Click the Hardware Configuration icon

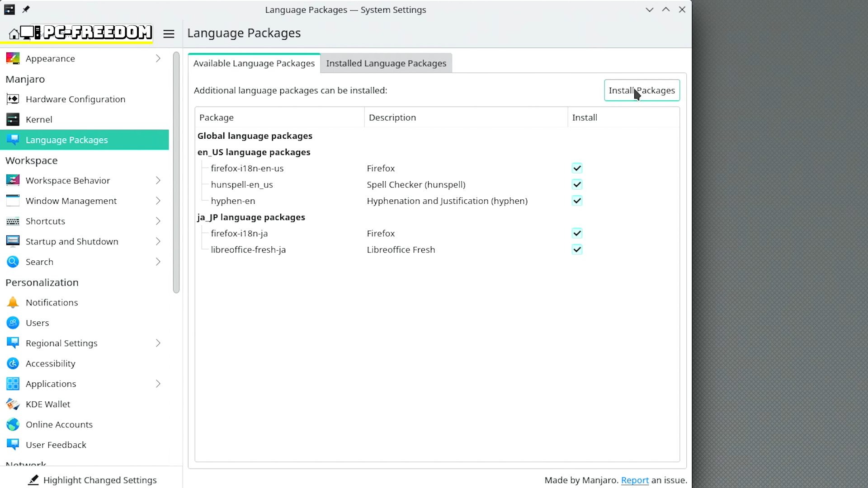(x=13, y=99)
